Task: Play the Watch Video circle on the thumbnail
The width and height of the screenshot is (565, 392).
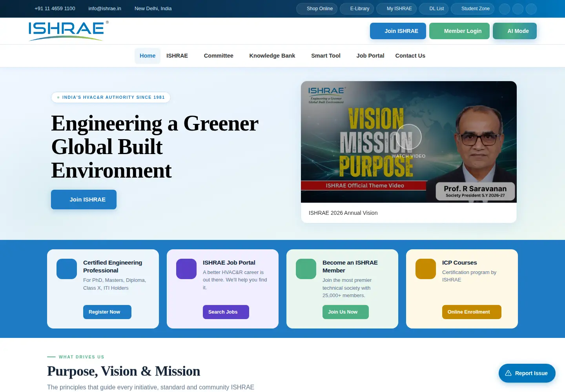Action: pos(408,137)
